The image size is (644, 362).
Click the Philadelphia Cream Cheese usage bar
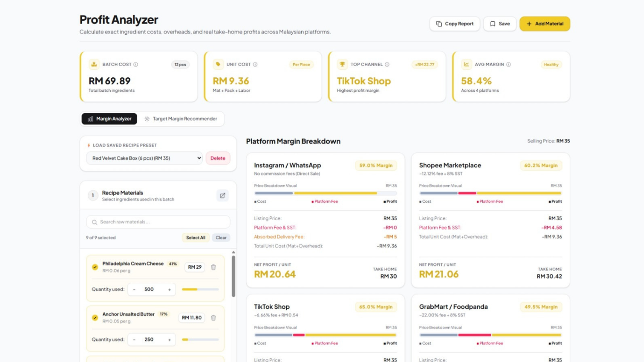(x=200, y=289)
